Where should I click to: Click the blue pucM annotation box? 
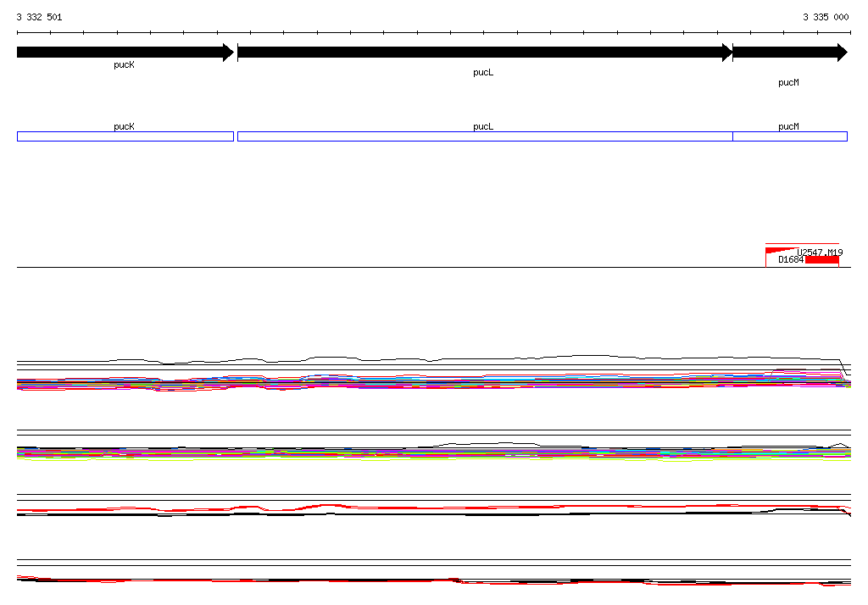pyautogui.click(x=790, y=136)
